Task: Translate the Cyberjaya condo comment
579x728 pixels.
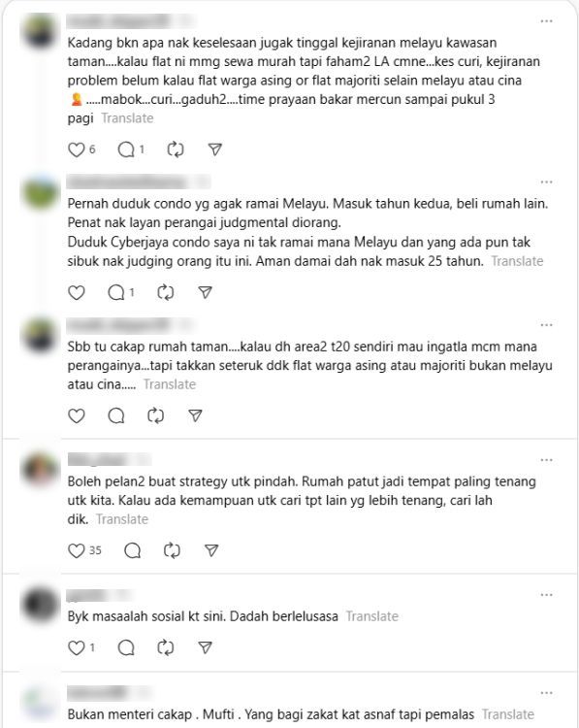Action: point(517,261)
